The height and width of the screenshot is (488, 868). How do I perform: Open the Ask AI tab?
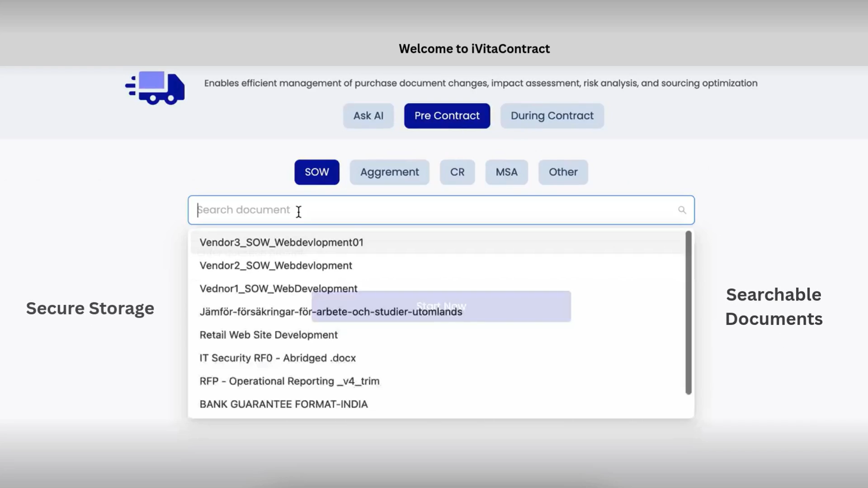point(368,116)
